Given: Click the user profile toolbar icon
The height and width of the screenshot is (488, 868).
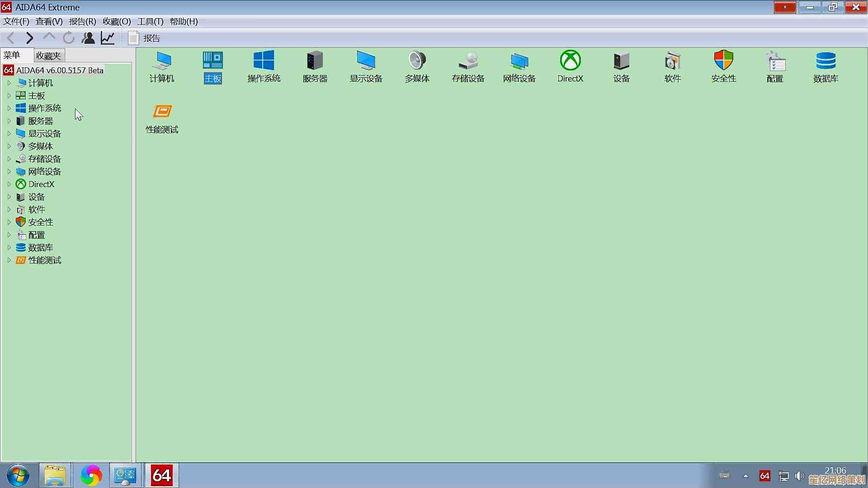Looking at the screenshot, I should click(x=88, y=38).
